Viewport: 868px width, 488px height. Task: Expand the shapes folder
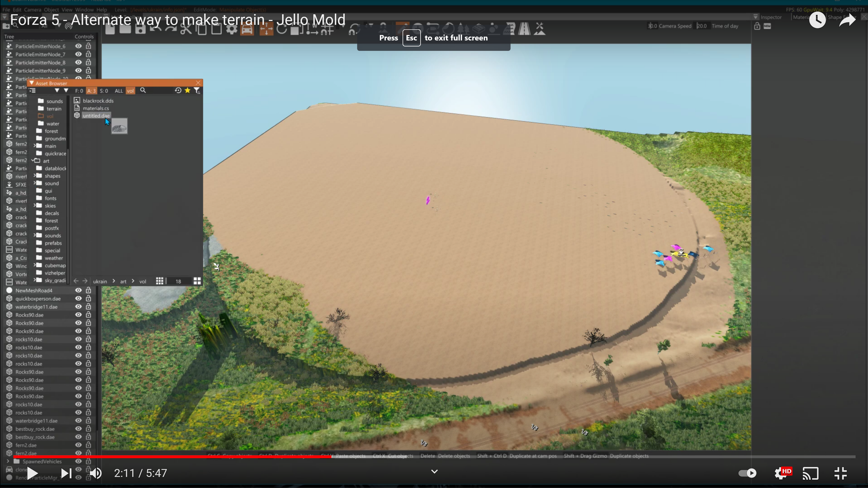point(34,176)
